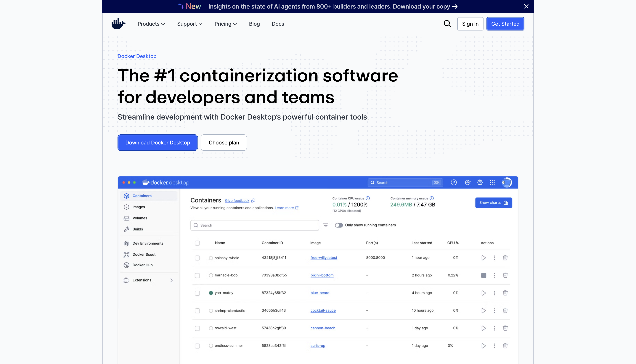Viewport: 636px width, 364px height.
Task: Click the filter icon beside container search
Action: click(x=325, y=225)
